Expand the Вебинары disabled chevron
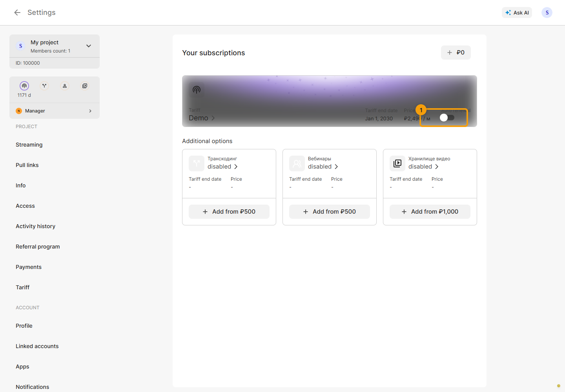The height and width of the screenshot is (392, 565). 336,167
